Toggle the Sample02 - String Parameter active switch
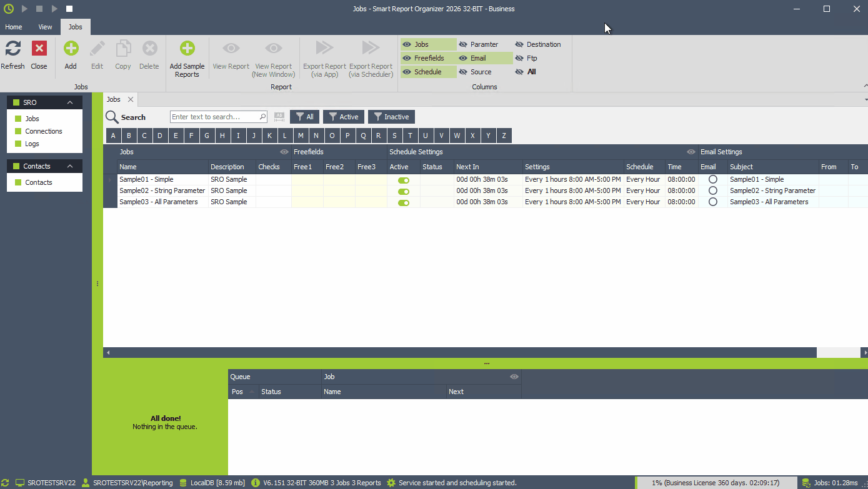Viewport: 868px width, 489px height. 404,190
